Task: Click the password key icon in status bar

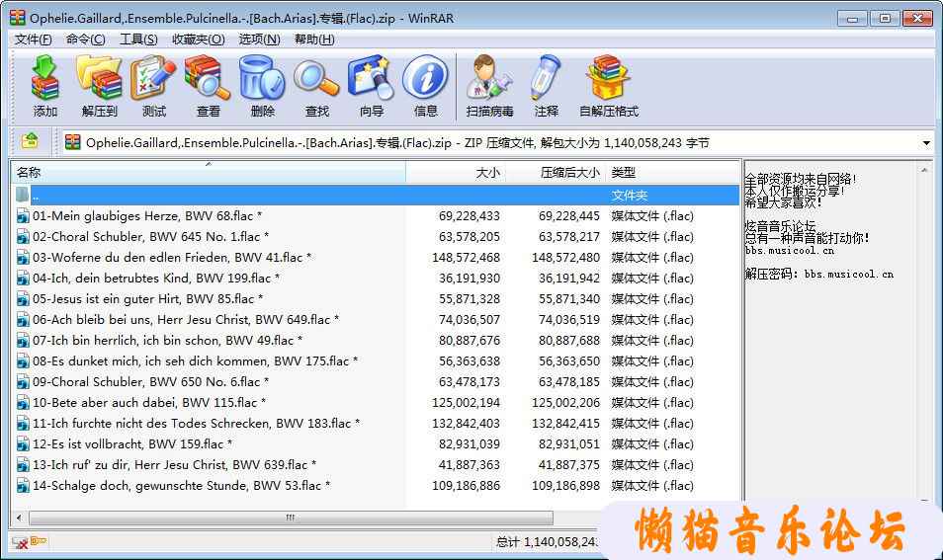Action: (x=39, y=541)
